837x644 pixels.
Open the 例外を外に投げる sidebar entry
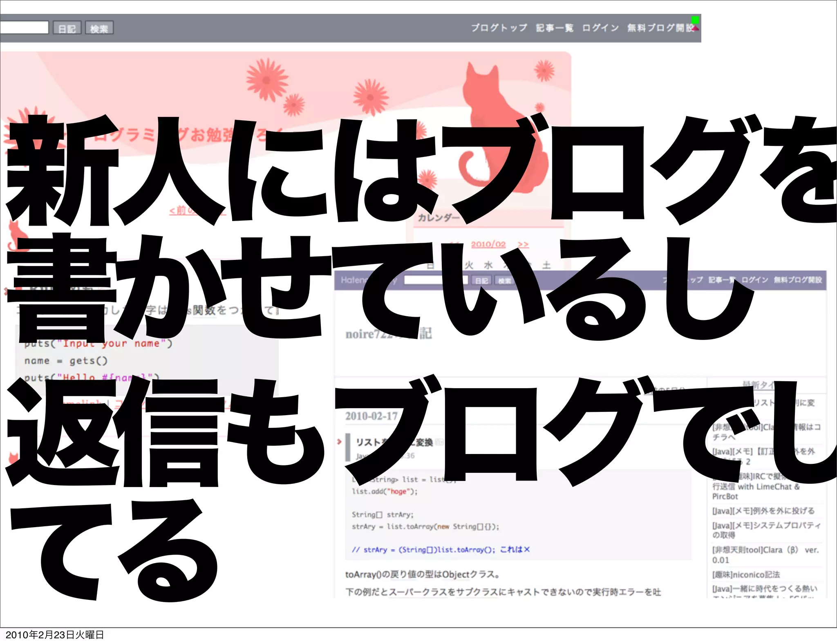click(x=763, y=511)
